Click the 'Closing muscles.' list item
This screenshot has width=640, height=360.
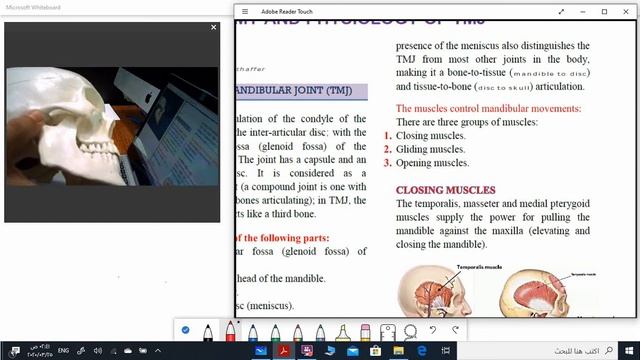point(431,136)
